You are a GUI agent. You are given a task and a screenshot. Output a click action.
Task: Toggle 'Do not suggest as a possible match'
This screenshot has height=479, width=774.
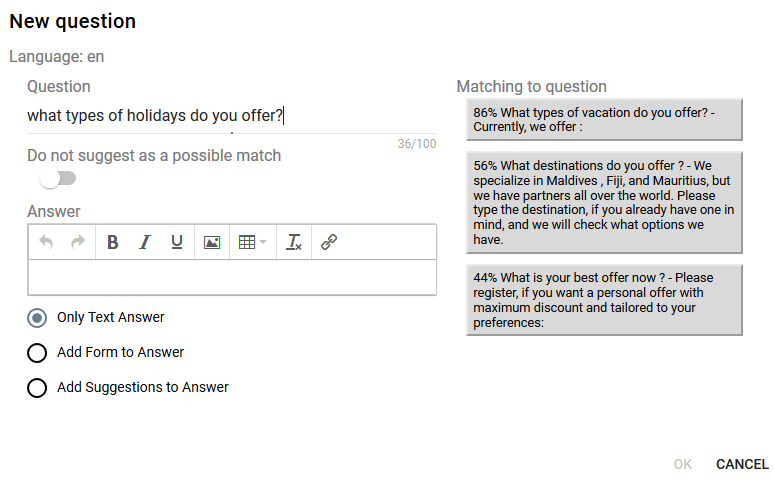click(x=58, y=179)
